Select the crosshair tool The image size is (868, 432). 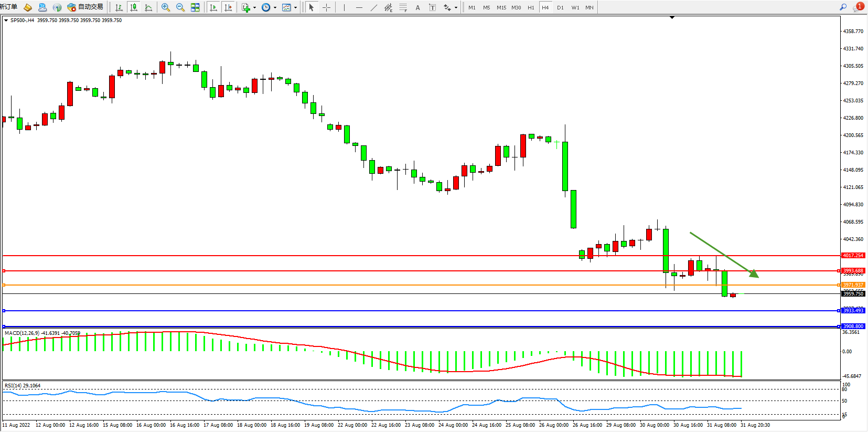326,7
